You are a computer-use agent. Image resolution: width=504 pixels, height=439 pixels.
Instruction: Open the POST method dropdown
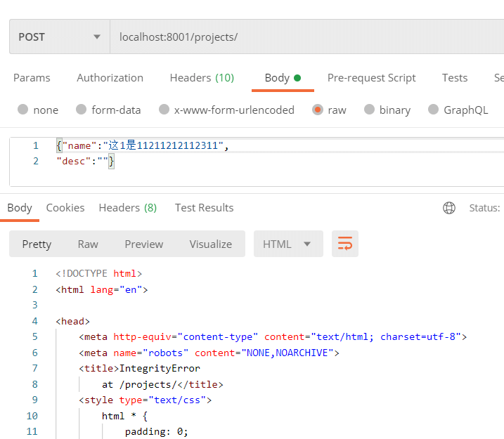tap(60, 37)
